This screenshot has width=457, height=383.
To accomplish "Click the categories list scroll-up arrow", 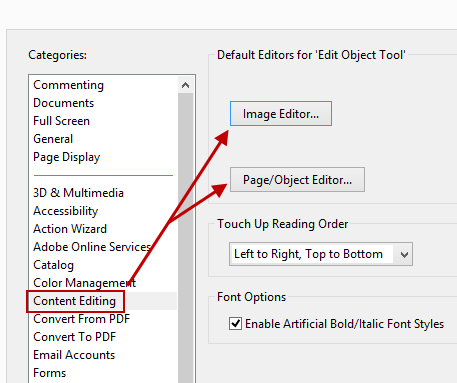I will 186,85.
